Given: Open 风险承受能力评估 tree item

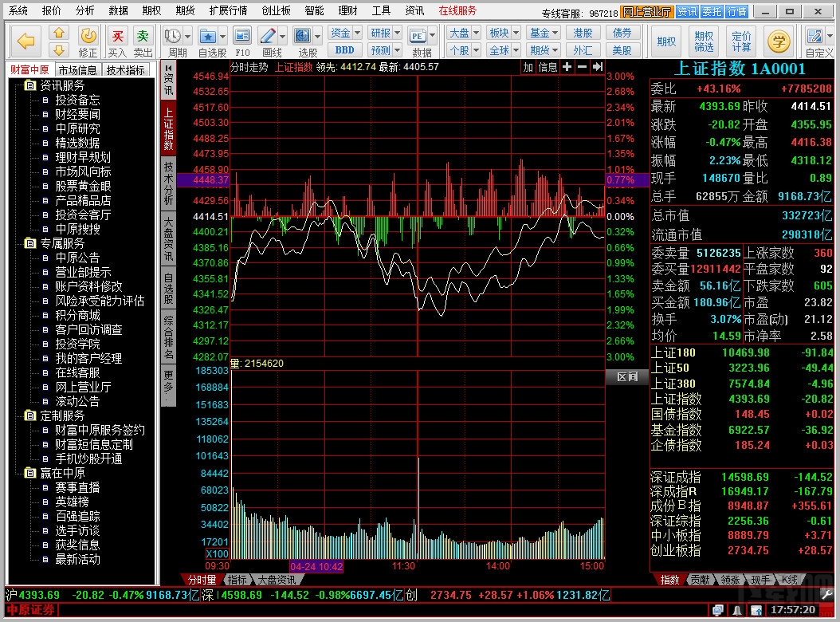Looking at the screenshot, I should tap(100, 301).
